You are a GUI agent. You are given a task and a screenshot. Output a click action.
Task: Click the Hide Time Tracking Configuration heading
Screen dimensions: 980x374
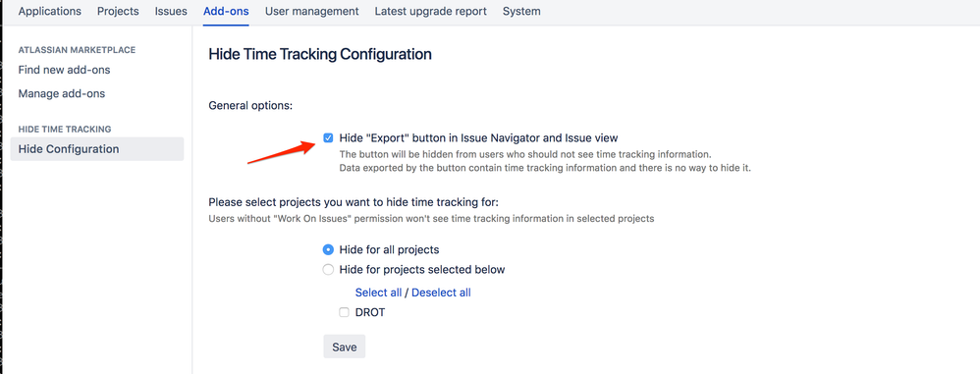pos(320,54)
